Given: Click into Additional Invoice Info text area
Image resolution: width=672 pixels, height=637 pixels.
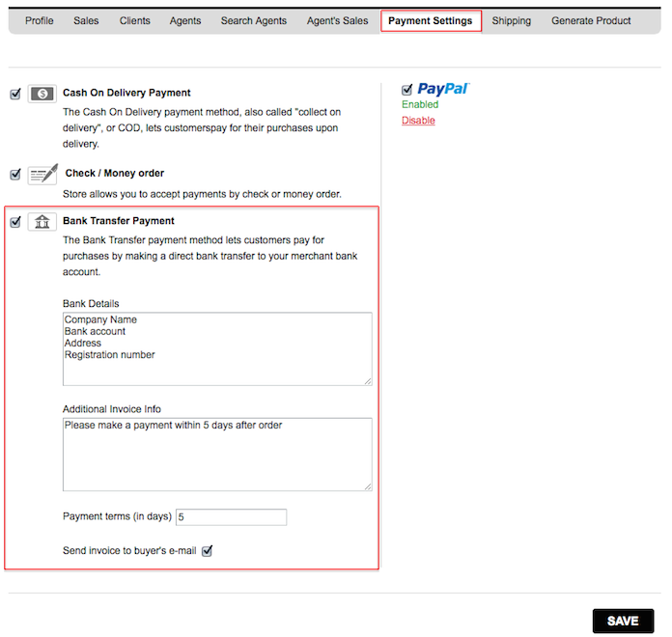Looking at the screenshot, I should point(217,455).
